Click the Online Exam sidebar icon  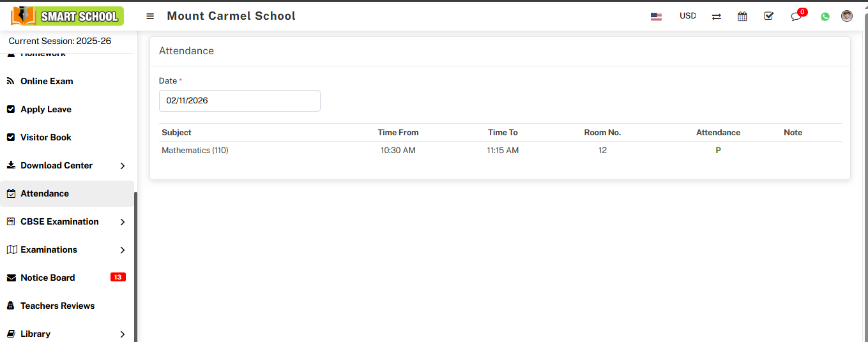tap(10, 81)
